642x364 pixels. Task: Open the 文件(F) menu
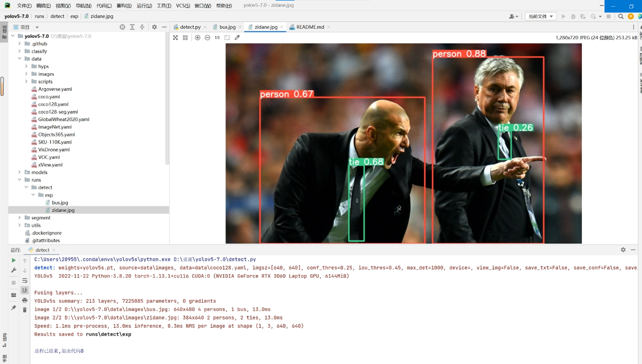(x=24, y=6)
